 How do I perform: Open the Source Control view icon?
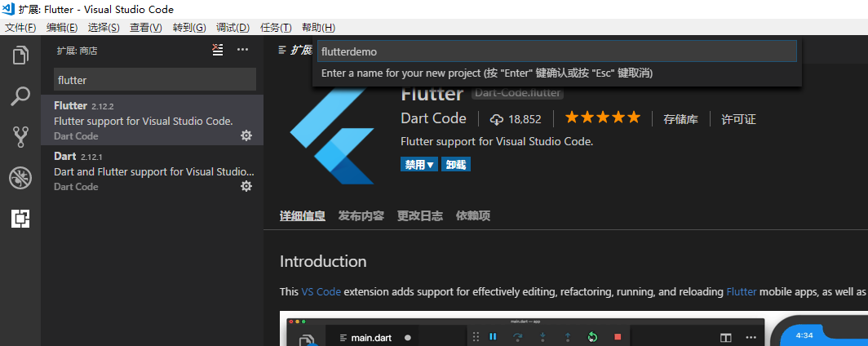20,137
